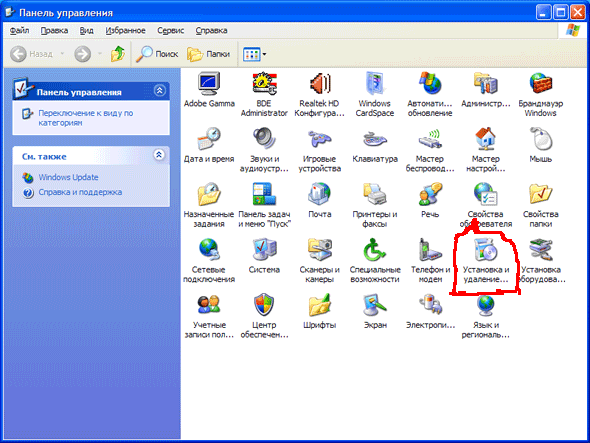The height and width of the screenshot is (443, 590).
Task: Open the Back button history dropdown arrow
Action: tap(62, 54)
